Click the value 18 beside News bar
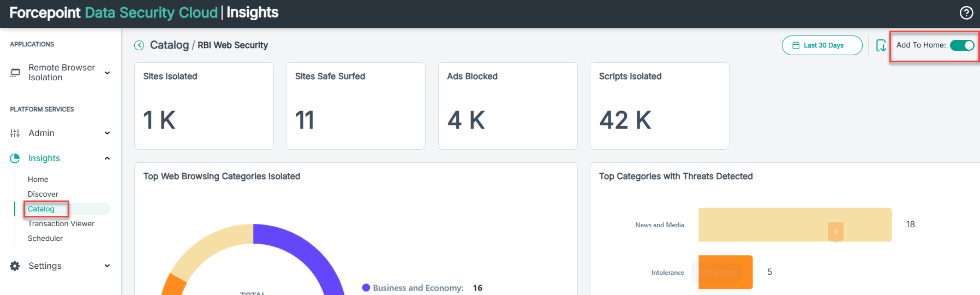This screenshot has height=295, width=980. click(x=911, y=225)
